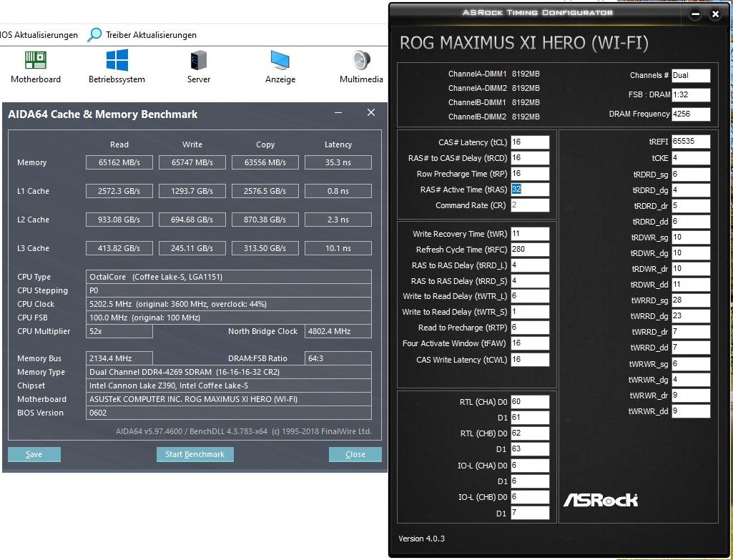The image size is (733, 560).
Task: Select the tWTR_L field
Action: tap(530, 296)
